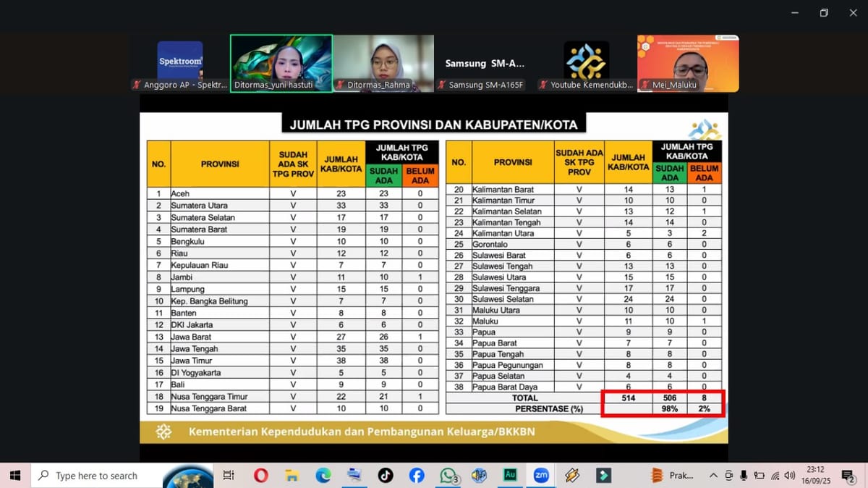Open Filmora from the taskbar

[603, 476]
